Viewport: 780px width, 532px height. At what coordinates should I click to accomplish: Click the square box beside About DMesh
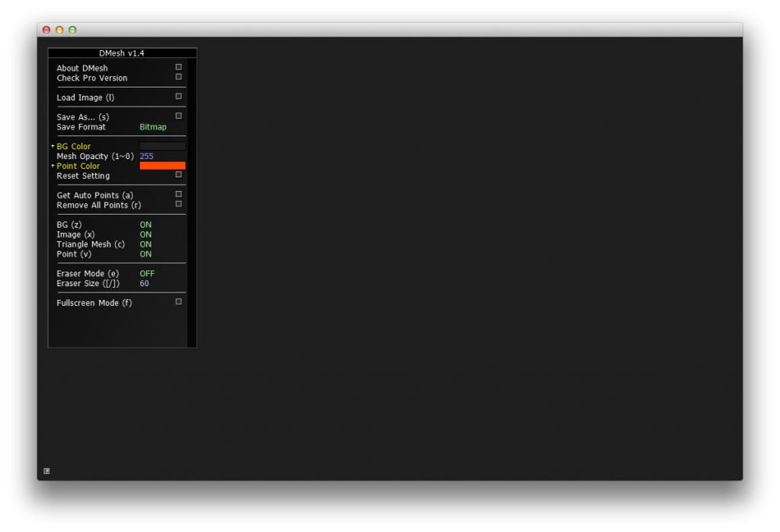(x=178, y=67)
